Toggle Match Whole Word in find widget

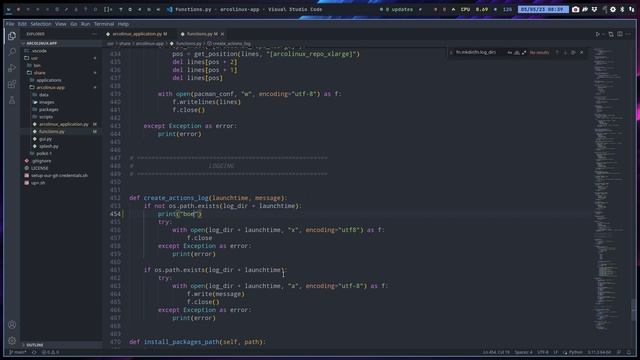click(517, 53)
